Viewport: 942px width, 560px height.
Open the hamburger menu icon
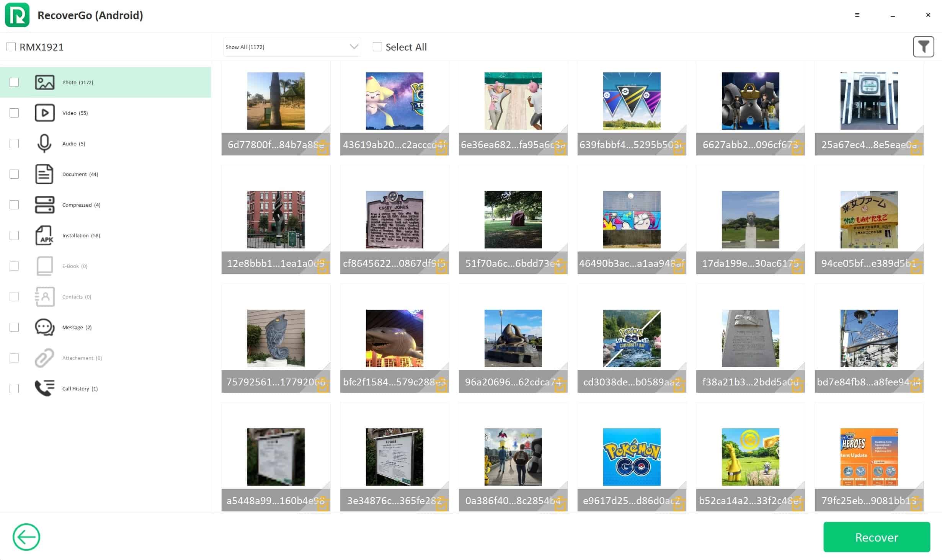pos(857,15)
